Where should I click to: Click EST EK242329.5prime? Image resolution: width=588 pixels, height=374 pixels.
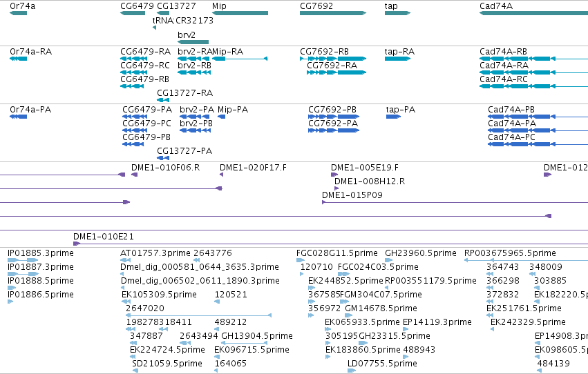point(493,329)
